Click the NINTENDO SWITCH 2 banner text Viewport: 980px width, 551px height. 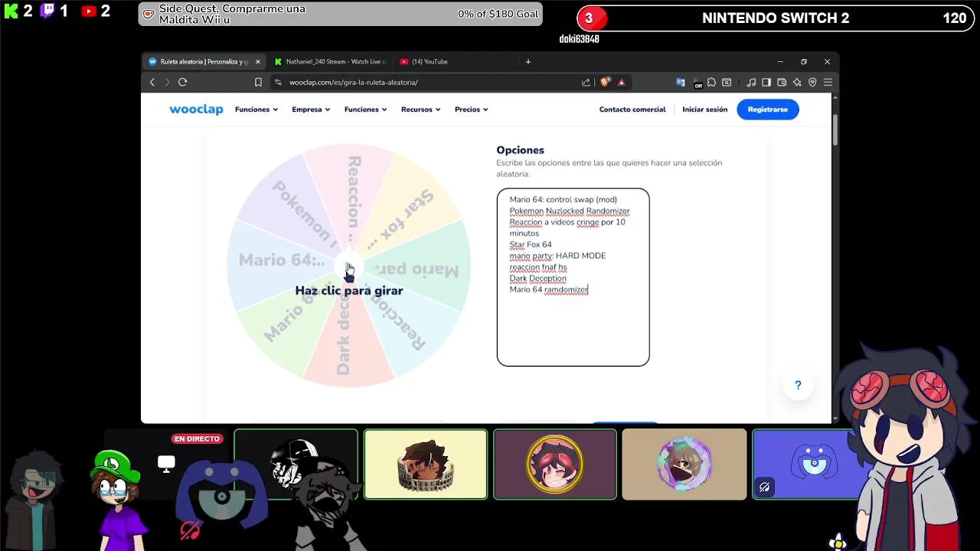pyautogui.click(x=776, y=18)
